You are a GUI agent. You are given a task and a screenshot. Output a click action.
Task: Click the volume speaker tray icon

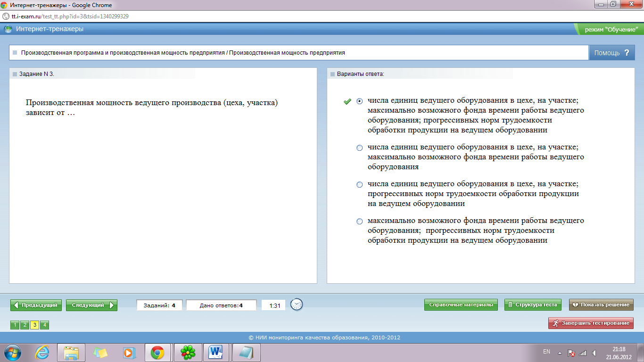[x=594, y=353]
